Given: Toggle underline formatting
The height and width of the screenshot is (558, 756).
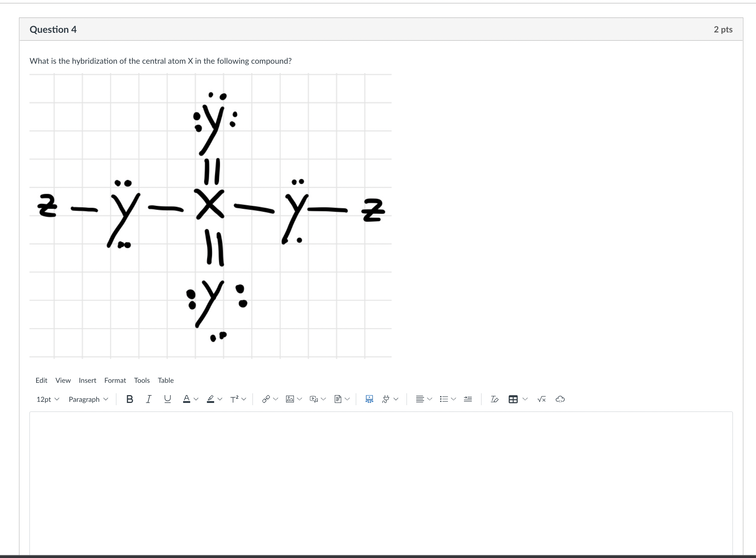Looking at the screenshot, I should click(167, 399).
